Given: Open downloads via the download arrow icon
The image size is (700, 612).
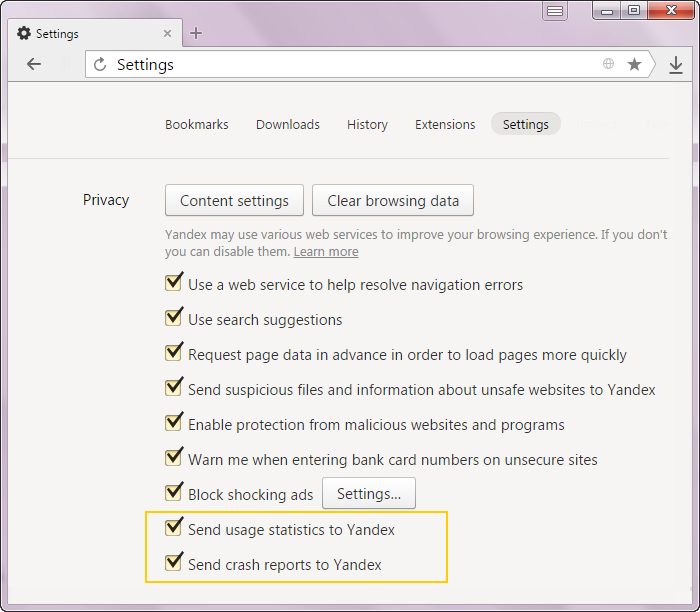Looking at the screenshot, I should click(x=676, y=65).
